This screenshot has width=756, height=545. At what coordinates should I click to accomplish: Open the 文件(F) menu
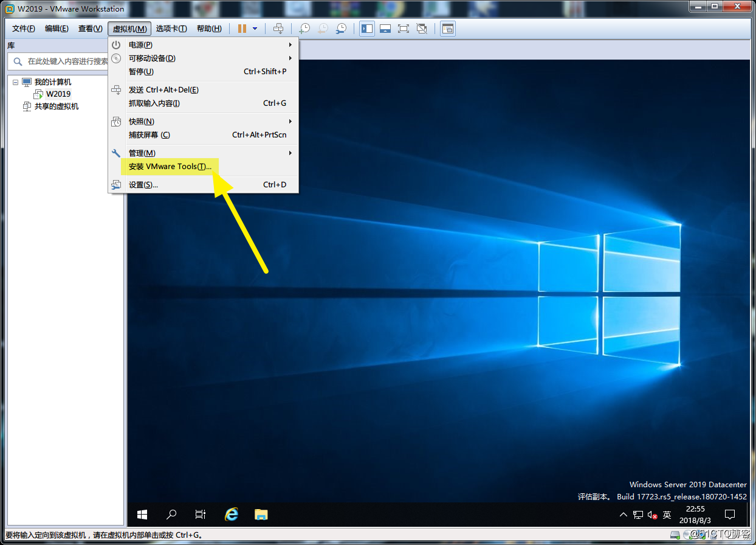24,29
